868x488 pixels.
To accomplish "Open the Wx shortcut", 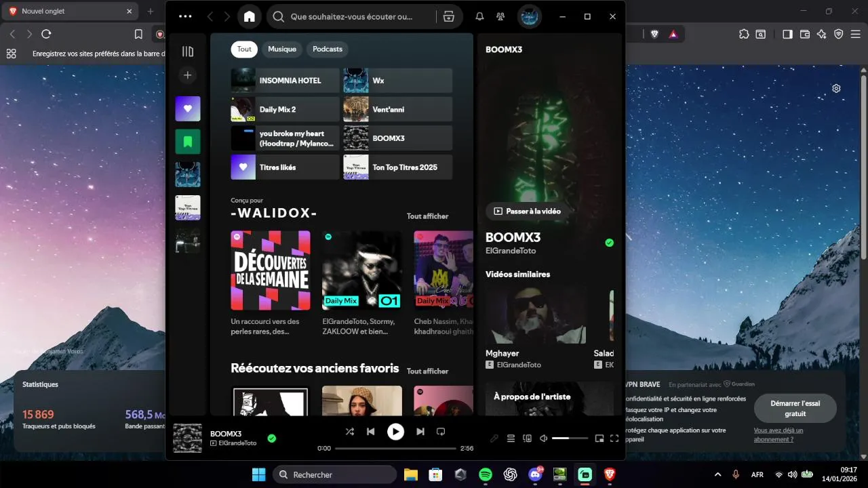I will point(398,81).
